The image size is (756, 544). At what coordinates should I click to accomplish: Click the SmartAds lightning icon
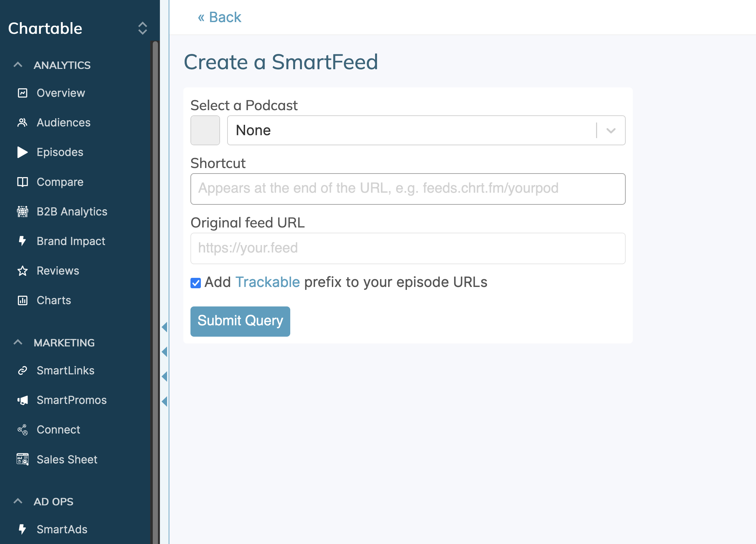(22, 529)
